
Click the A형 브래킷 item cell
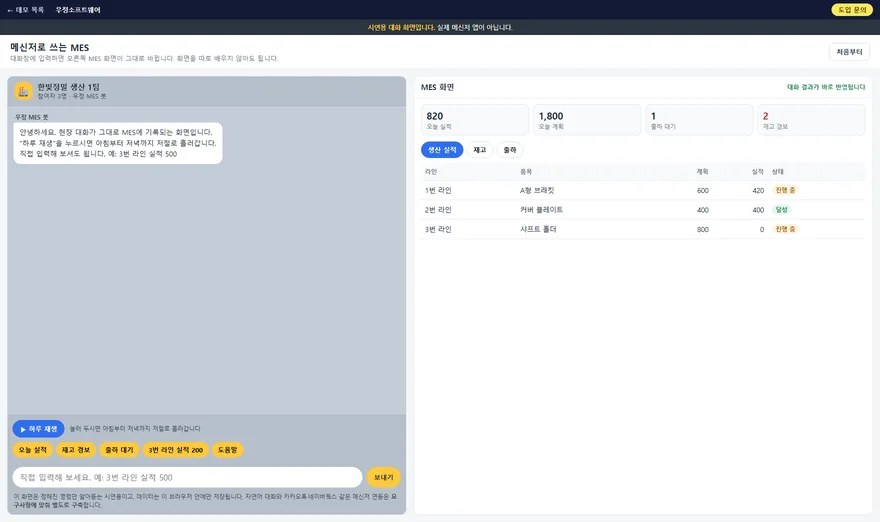click(537, 191)
